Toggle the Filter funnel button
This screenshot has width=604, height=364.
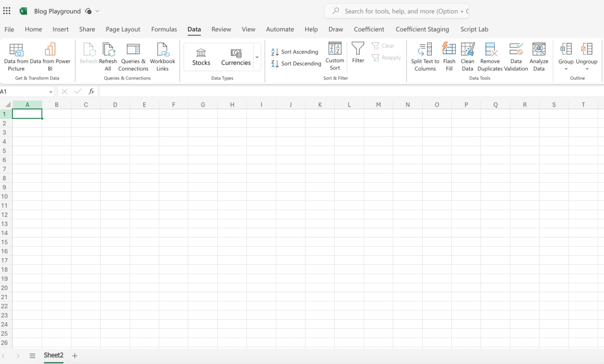358,53
